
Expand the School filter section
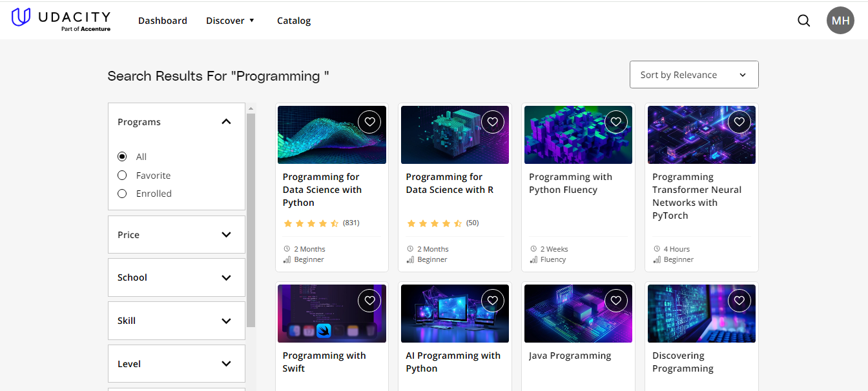pos(176,277)
